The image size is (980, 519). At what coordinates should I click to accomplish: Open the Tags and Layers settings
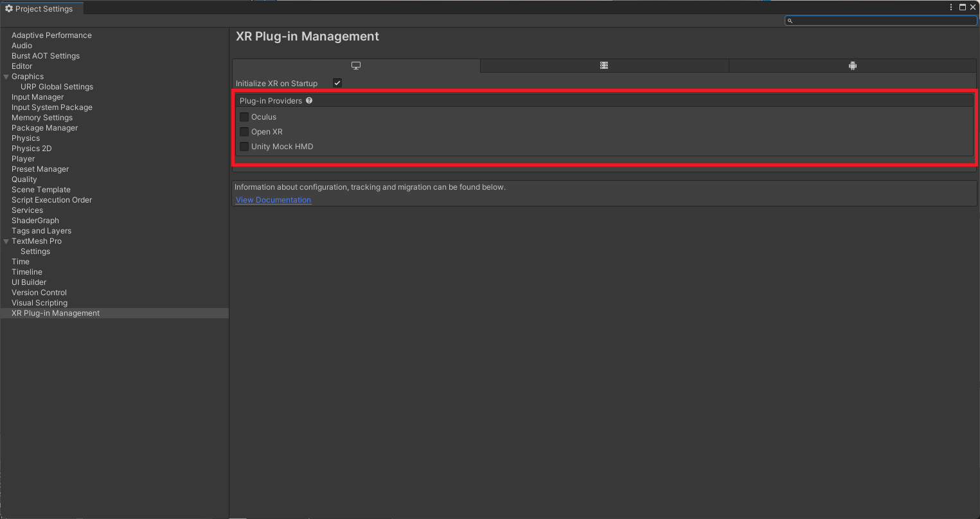pyautogui.click(x=41, y=230)
